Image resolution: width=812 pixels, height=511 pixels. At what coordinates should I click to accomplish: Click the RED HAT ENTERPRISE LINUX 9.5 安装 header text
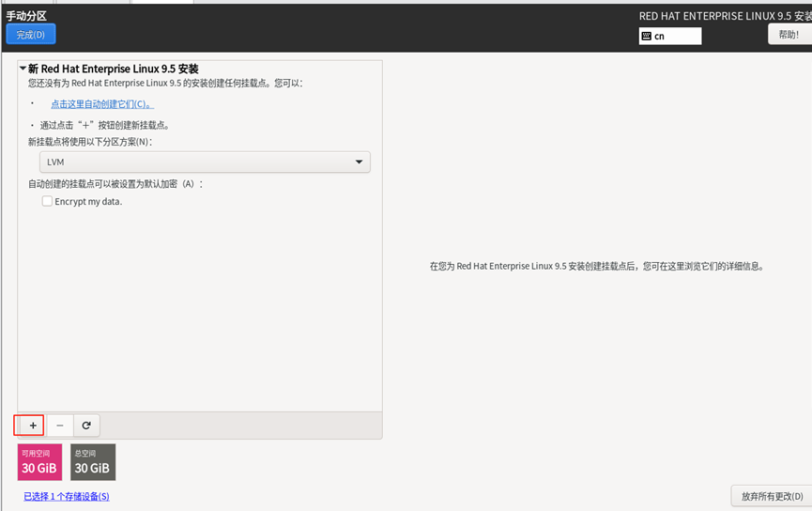click(x=725, y=16)
